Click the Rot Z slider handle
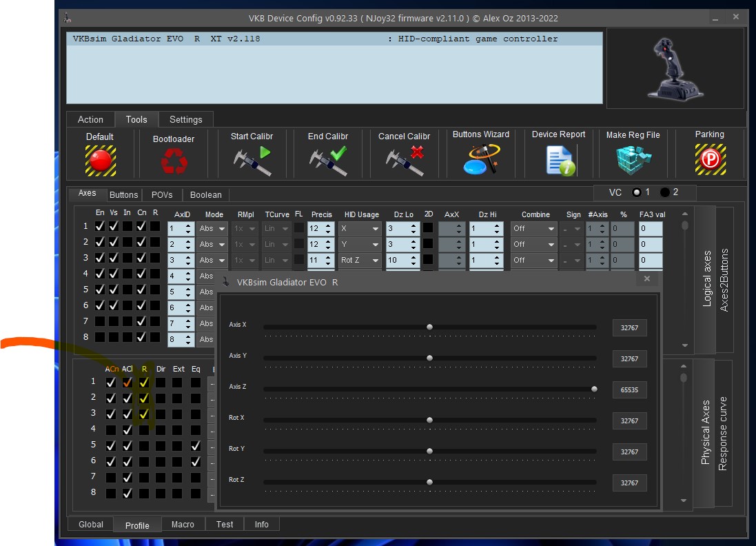The image size is (756, 546). (x=429, y=482)
